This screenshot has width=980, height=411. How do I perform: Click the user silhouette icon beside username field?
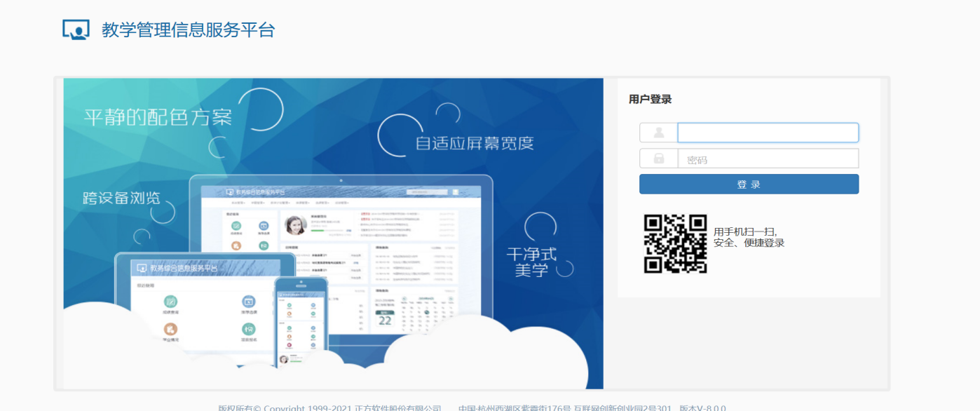click(x=658, y=133)
